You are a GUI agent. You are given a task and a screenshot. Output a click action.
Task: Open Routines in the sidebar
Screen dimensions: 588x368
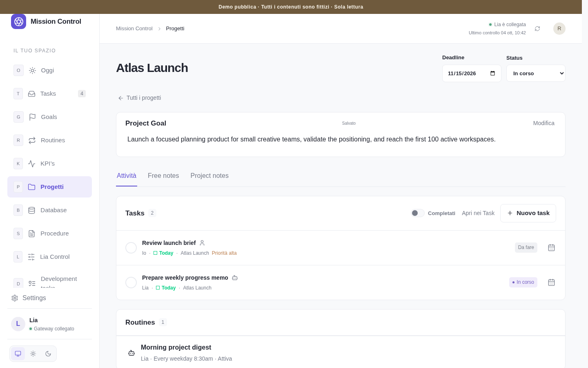[x=49, y=140]
